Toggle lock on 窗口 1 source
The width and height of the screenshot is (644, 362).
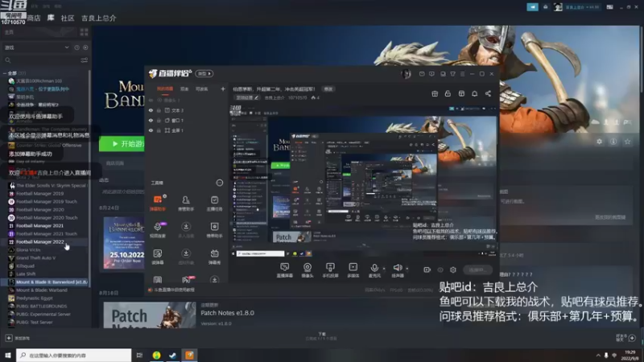coord(159,120)
